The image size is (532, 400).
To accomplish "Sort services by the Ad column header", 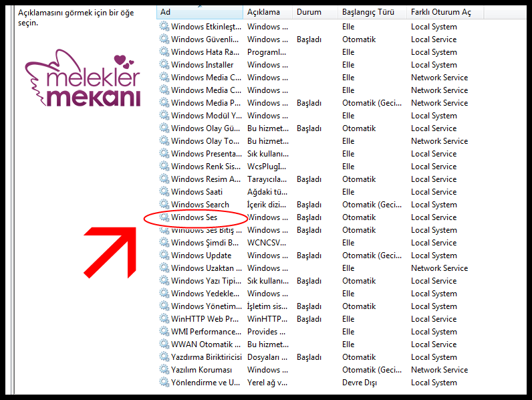I will [x=199, y=12].
